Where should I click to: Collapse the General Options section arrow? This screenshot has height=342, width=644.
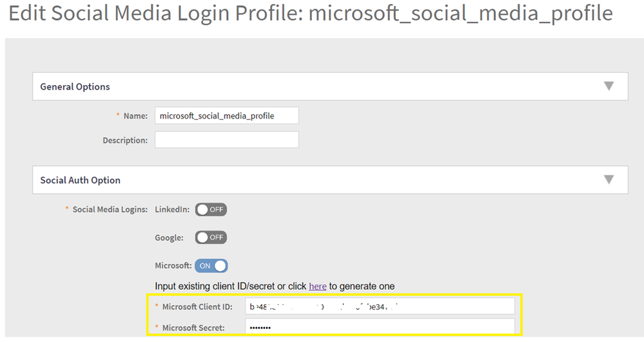[x=608, y=86]
